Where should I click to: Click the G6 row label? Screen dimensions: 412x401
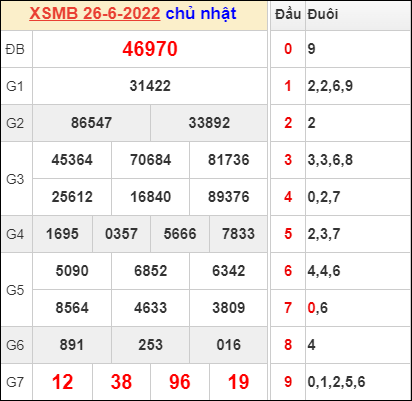(15, 345)
